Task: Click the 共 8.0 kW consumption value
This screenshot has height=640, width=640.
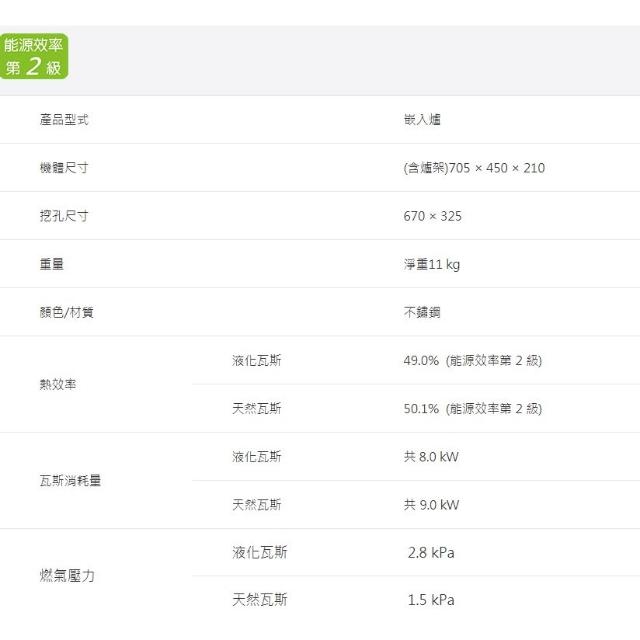Action: coord(431,457)
